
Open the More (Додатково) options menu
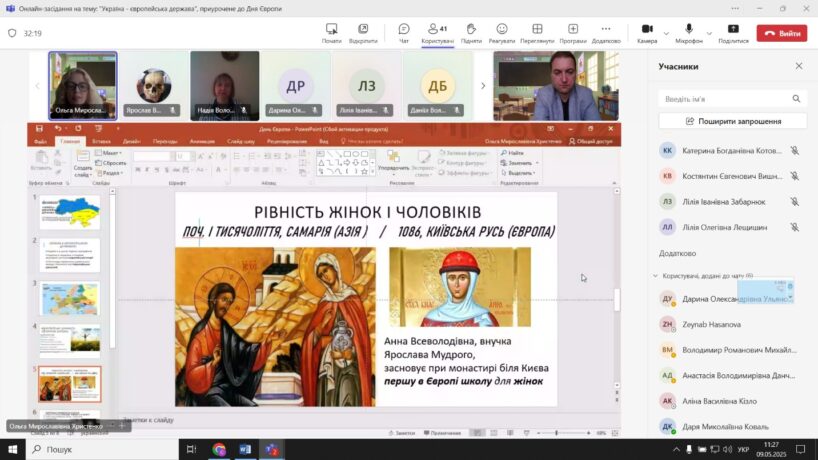click(606, 32)
